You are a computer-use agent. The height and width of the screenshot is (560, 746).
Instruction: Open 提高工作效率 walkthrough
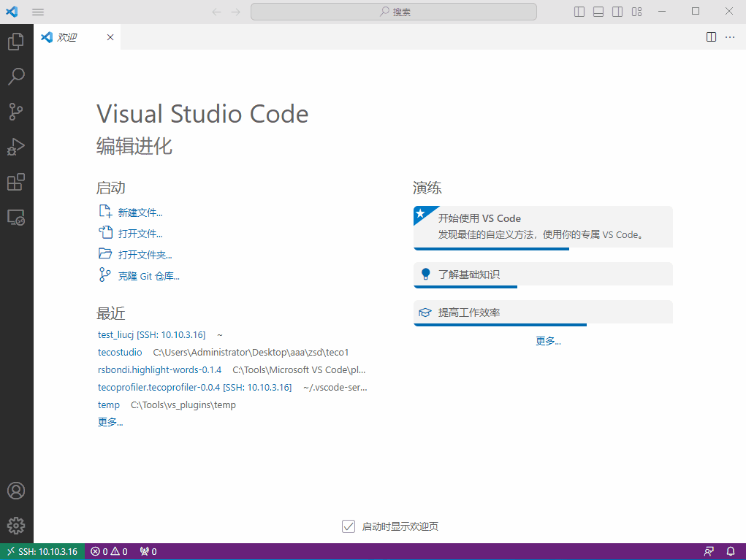pos(543,312)
